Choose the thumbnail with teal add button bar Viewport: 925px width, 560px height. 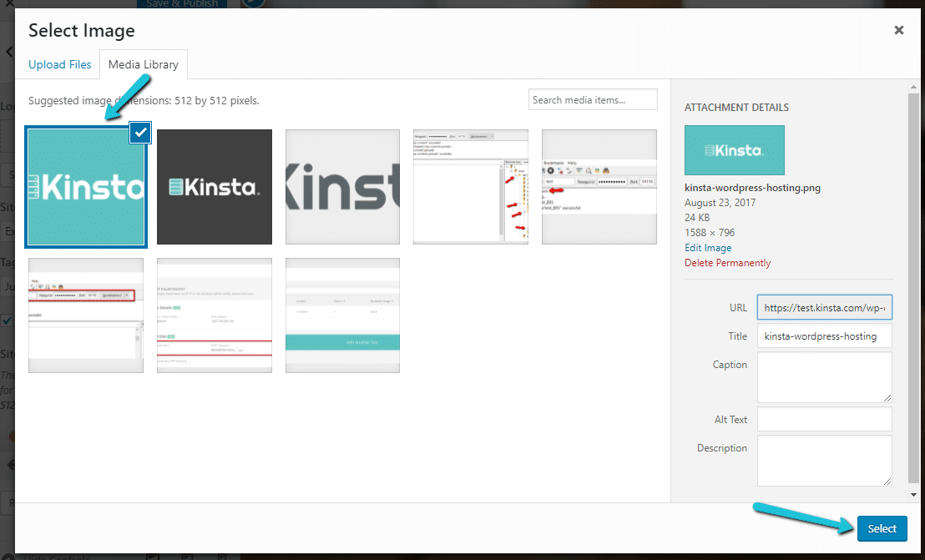(x=343, y=315)
